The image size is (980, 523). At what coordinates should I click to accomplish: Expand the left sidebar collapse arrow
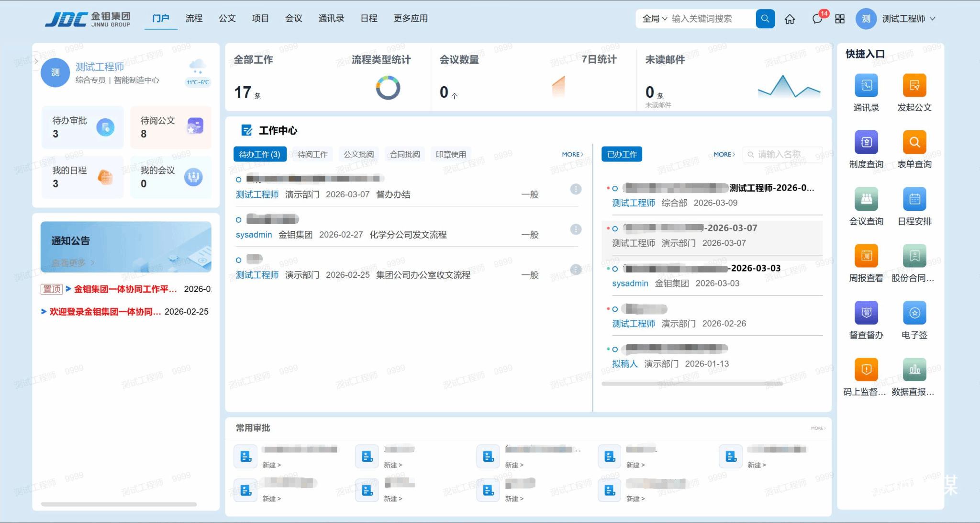(36, 61)
